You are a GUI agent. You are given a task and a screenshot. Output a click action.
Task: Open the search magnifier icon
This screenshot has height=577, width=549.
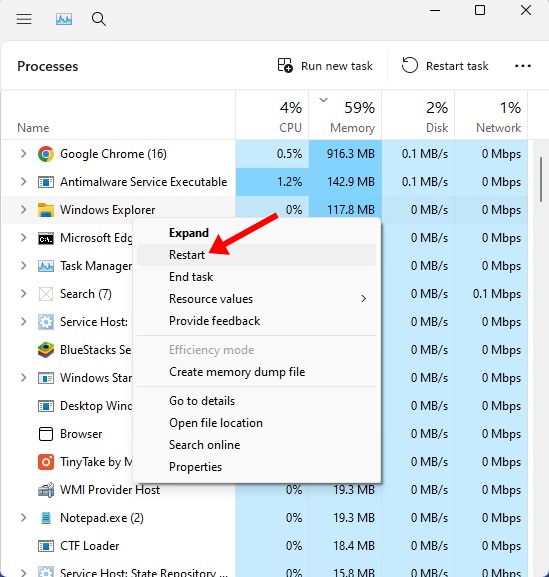click(99, 19)
